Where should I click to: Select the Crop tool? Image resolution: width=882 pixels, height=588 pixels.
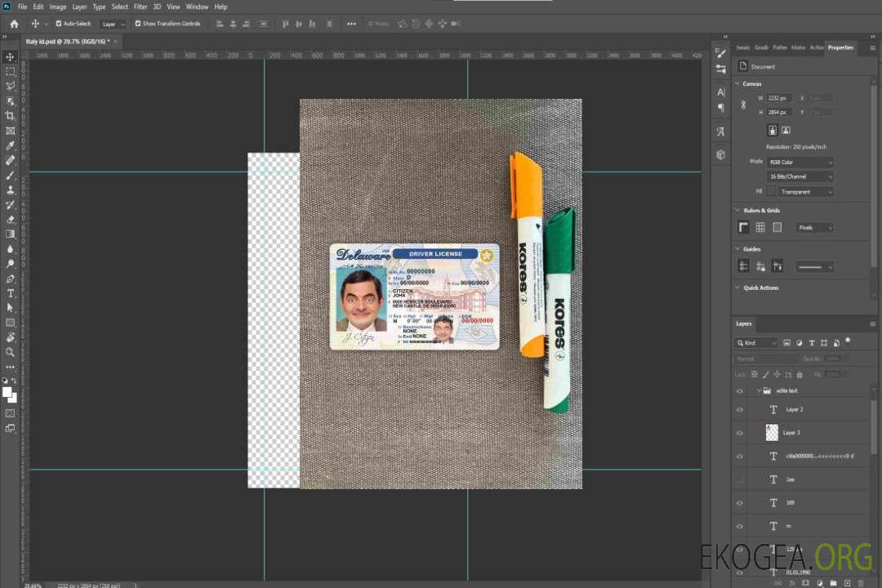click(x=11, y=116)
